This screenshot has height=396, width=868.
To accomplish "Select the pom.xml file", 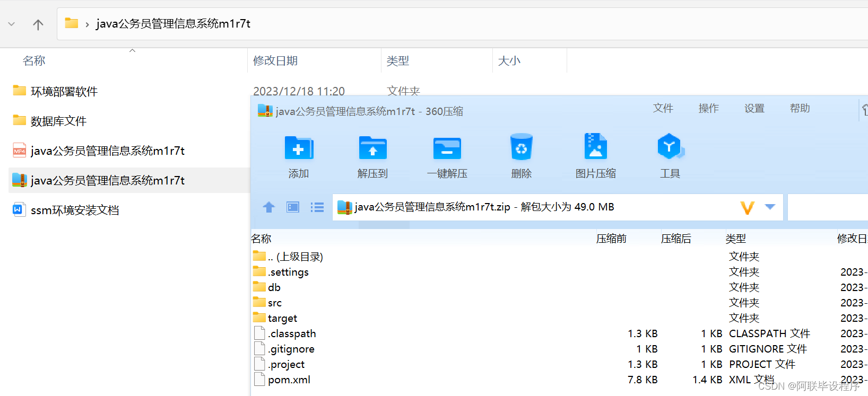I will click(x=289, y=380).
